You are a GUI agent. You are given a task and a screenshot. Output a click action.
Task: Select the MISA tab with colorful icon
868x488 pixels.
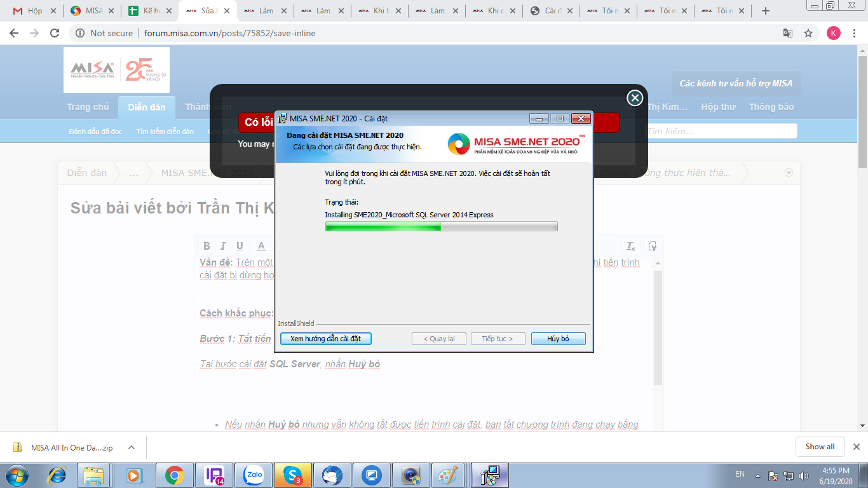click(x=93, y=11)
